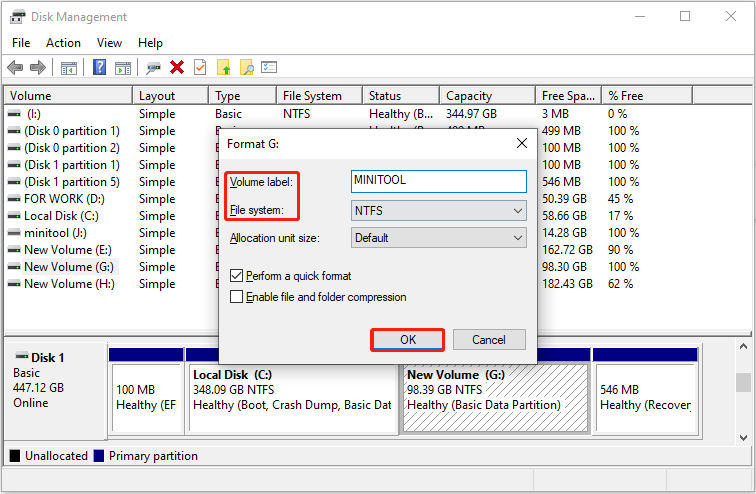The width and height of the screenshot is (756, 494).
Task: Toggle the Show/Hide Console Tree icon
Action: [x=68, y=68]
